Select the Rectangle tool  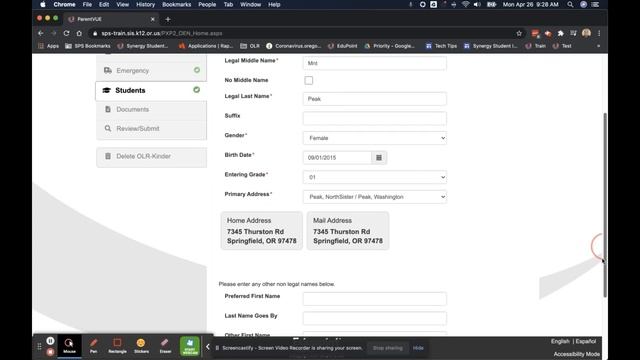tap(117, 346)
